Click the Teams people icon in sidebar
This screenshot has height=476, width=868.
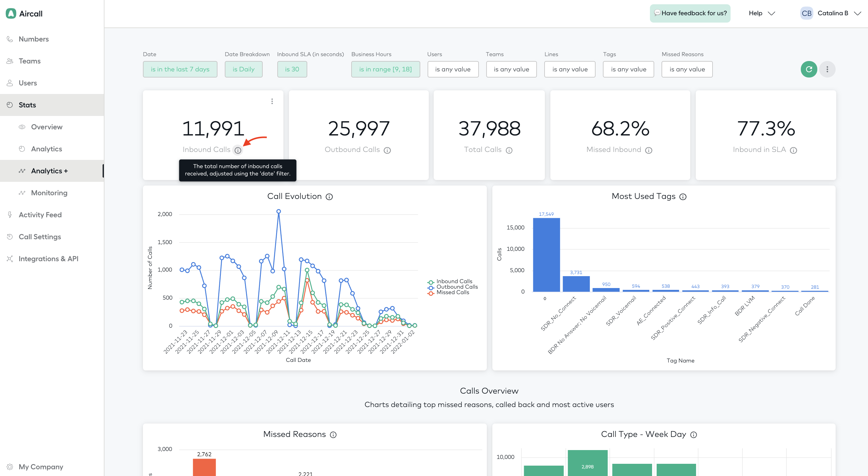pos(10,61)
